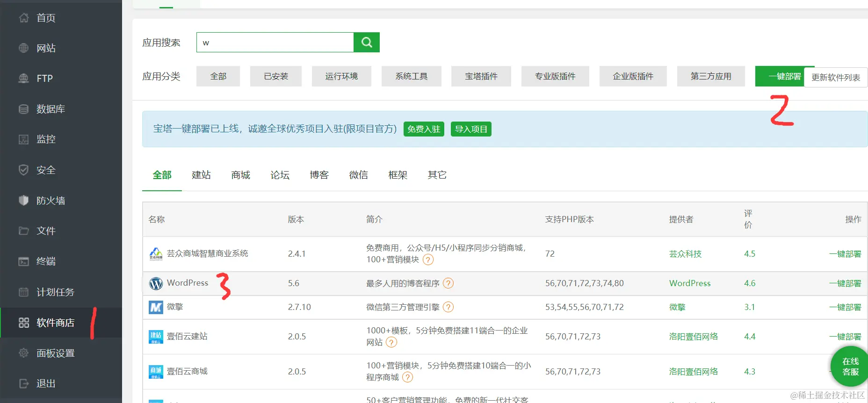Switch to the 全部 tab
Image resolution: width=868 pixels, height=403 pixels.
click(162, 175)
